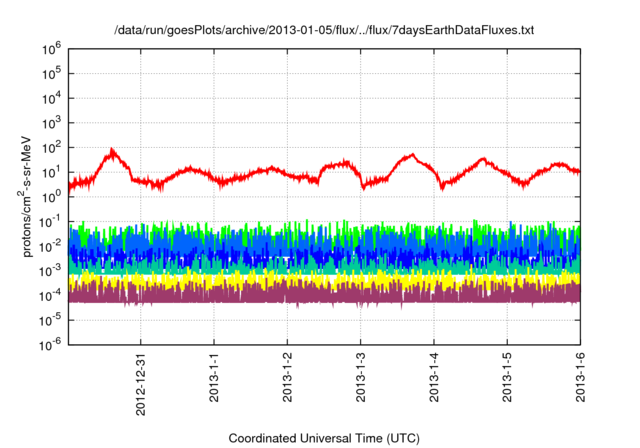Click the Coordinated Universal Time (UTC) axis label

[x=324, y=438]
